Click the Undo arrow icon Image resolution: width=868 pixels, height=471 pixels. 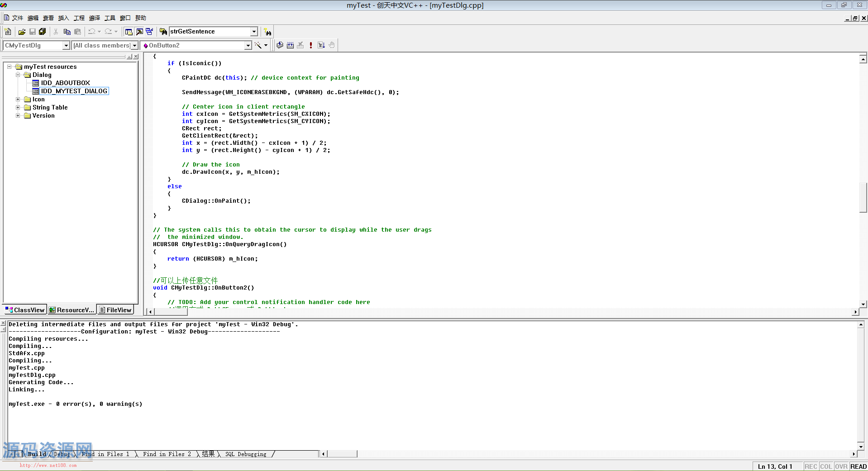(x=92, y=32)
